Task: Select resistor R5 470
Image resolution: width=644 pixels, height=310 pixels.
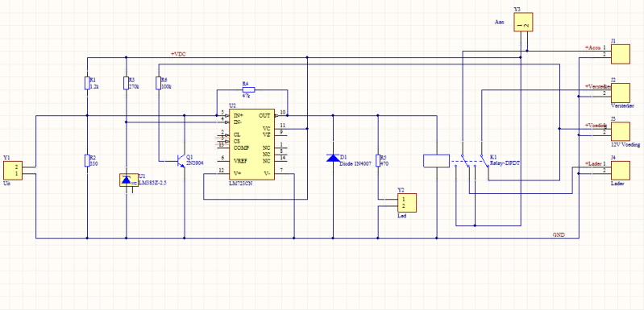Action: point(378,161)
